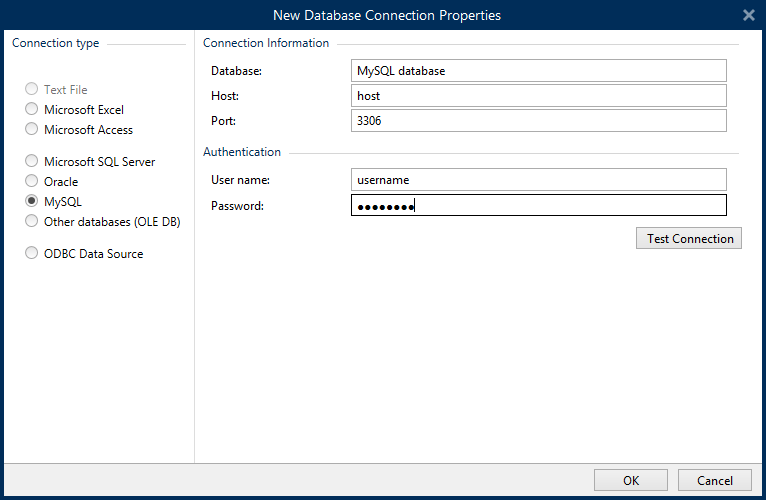
Task: Click the greyed-out Text File radio button
Action: coord(32,90)
